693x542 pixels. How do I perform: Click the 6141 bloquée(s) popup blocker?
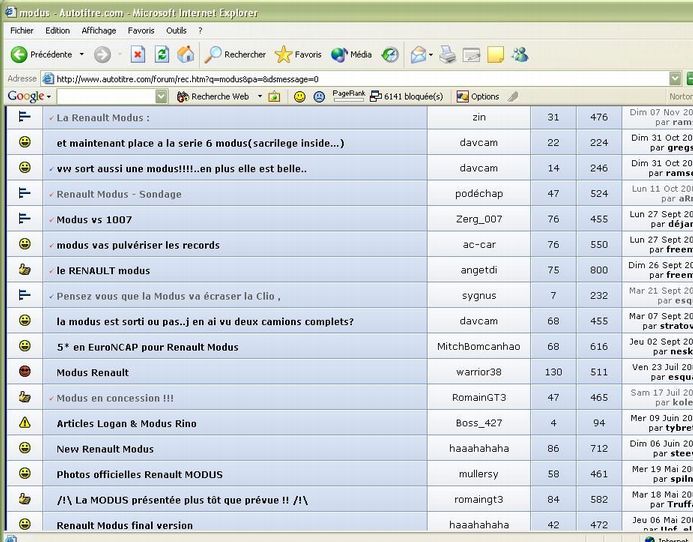[406, 96]
